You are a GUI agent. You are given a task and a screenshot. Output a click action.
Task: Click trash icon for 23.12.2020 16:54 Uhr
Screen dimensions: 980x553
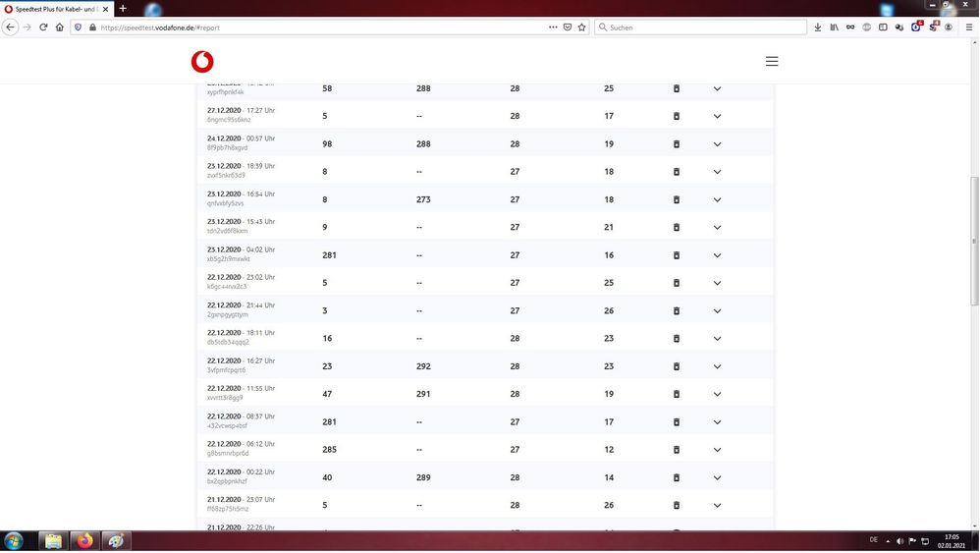pyautogui.click(x=677, y=199)
